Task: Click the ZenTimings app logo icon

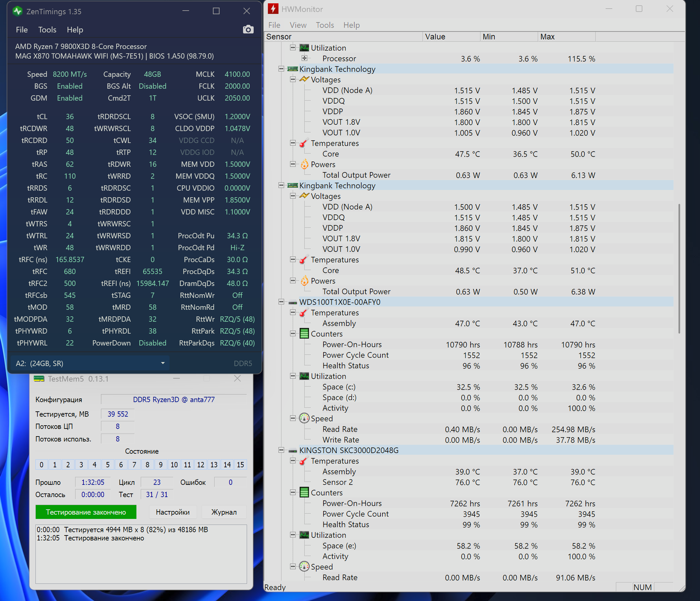Action: (17, 11)
